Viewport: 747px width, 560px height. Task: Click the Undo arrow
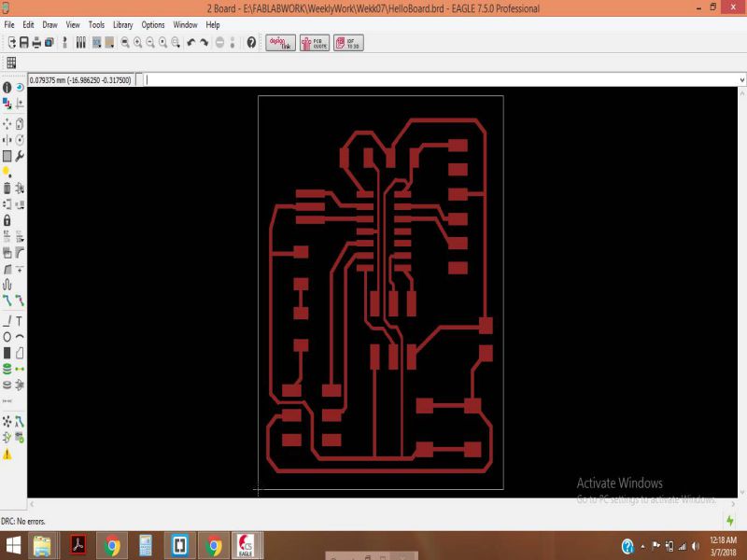191,43
